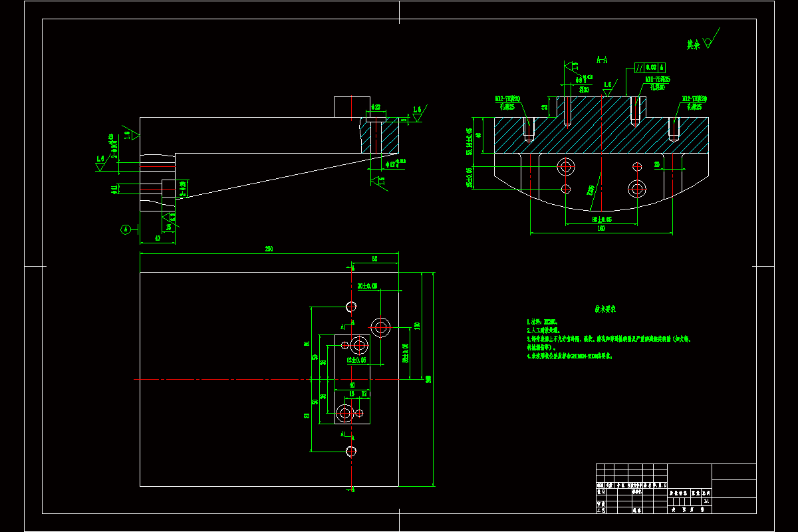
Task: Click the 55 dimension above plan view
Action: tap(374, 258)
